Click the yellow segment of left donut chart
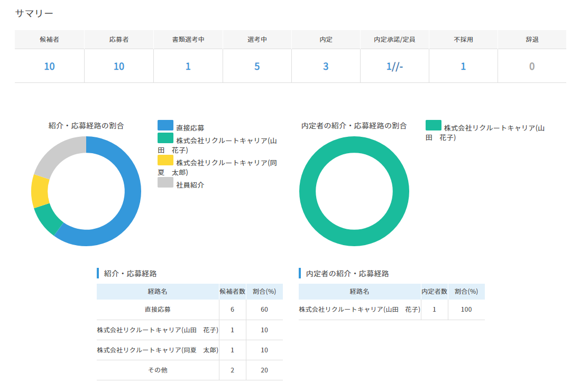580x392 pixels. (x=40, y=190)
